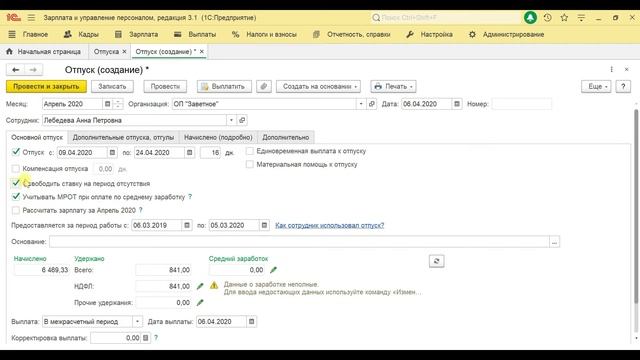This screenshot has width=640, height=360.
Task: Enable Рассчитать зарплату за Апрель 2020
Action: click(16, 210)
